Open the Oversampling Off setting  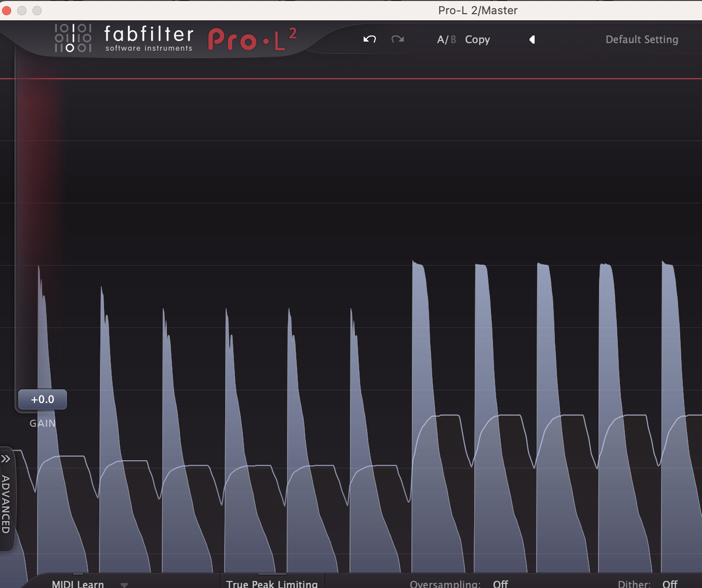(501, 584)
